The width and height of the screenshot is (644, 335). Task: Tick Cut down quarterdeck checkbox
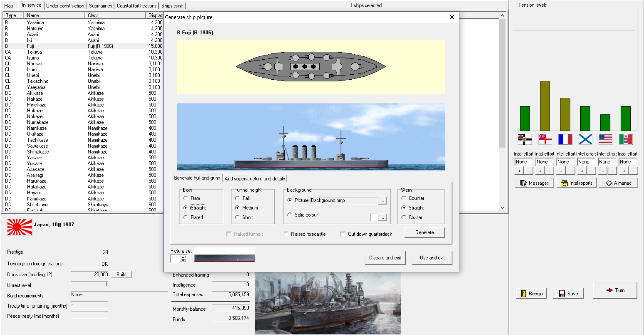coord(343,234)
